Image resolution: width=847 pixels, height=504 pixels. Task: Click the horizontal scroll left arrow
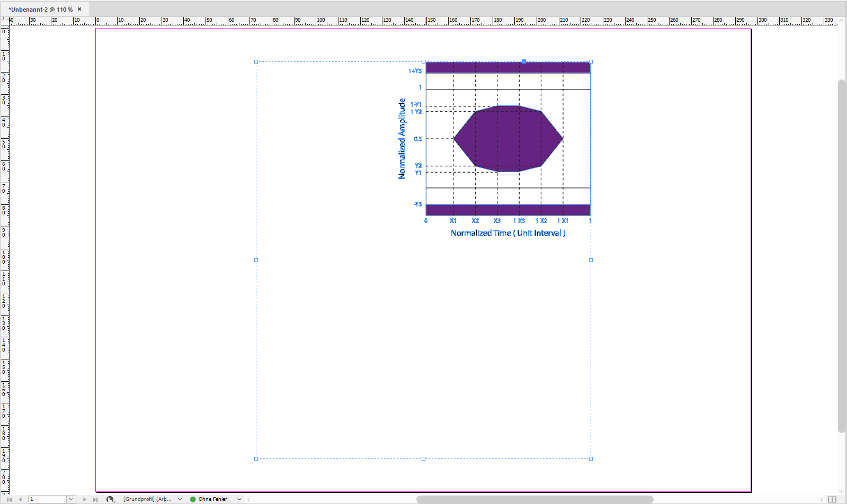click(249, 499)
